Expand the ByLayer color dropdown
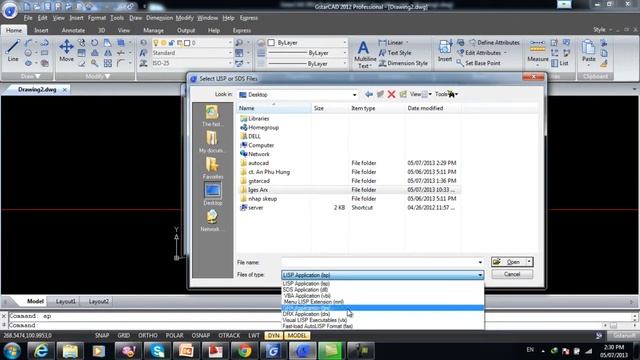 [x=345, y=42]
